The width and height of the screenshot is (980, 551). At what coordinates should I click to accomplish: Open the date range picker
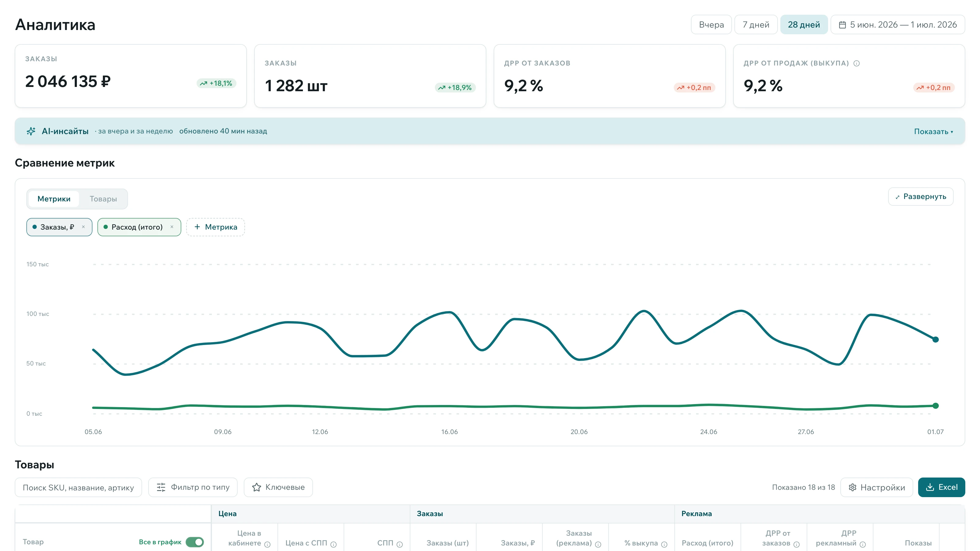pyautogui.click(x=898, y=25)
